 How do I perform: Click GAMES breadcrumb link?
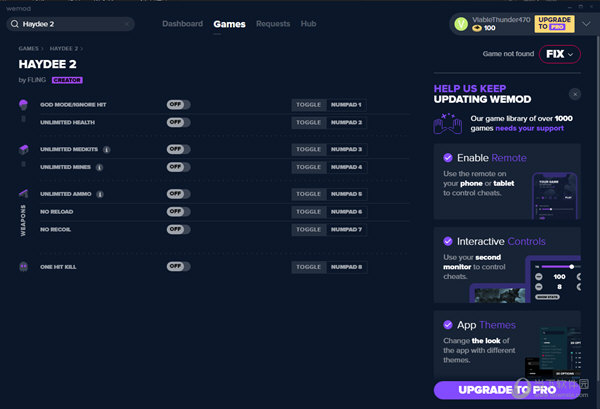coord(29,49)
